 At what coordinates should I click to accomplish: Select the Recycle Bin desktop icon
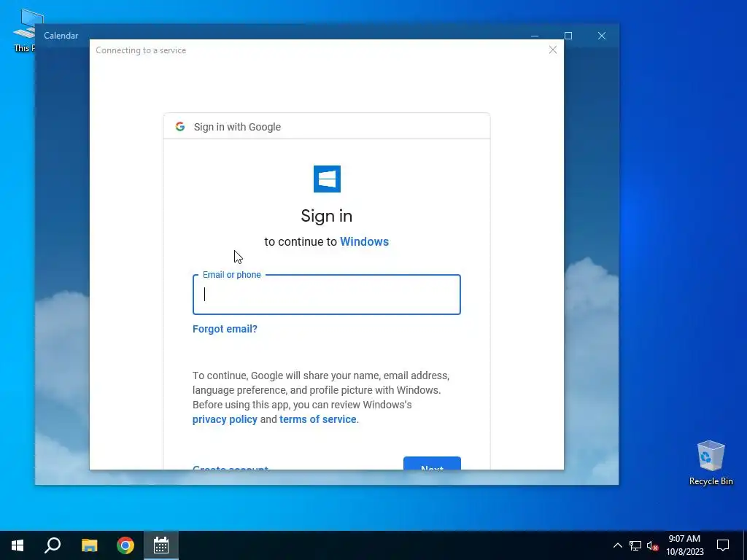(x=711, y=463)
